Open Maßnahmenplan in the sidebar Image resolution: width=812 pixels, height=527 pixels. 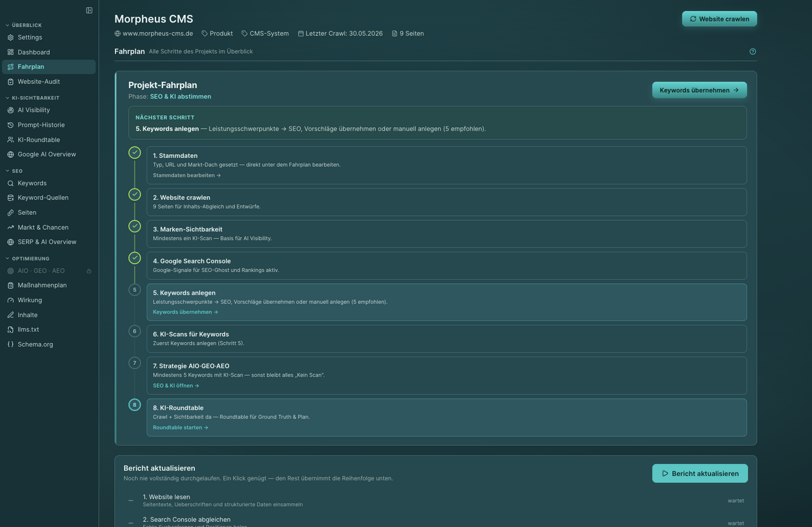pyautogui.click(x=49, y=286)
